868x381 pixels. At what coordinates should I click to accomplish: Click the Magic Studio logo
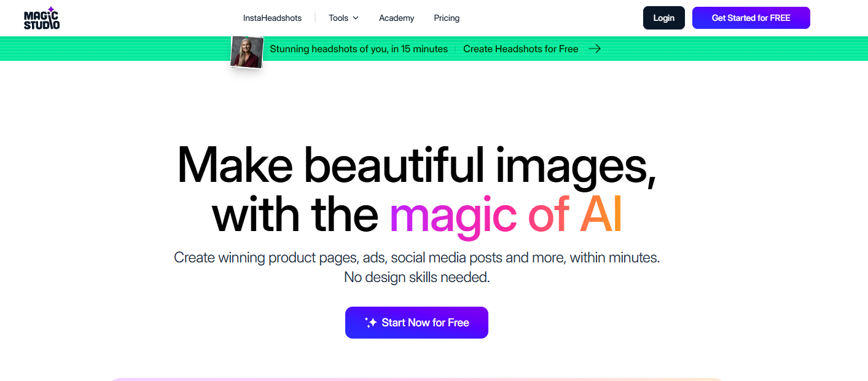click(42, 18)
